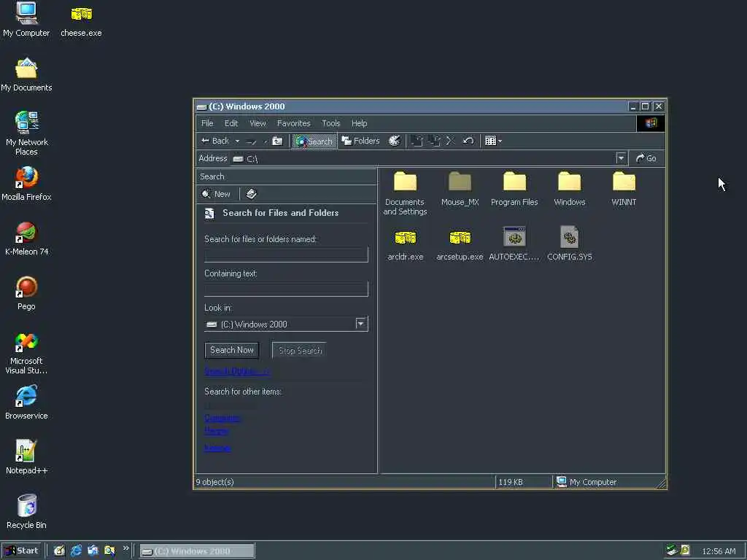Expand Quick Launch overflow chevron
747x560 pixels.
click(x=125, y=548)
